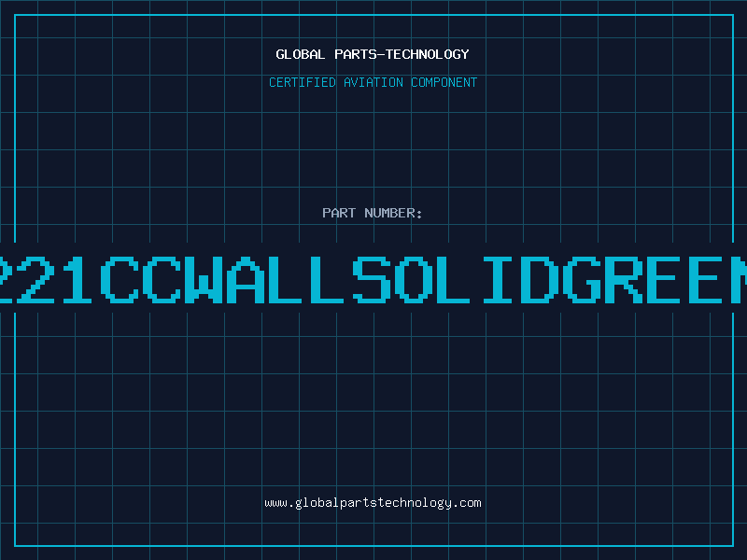Click the PART NUMBER: label
This screenshot has height=560, width=747.
pyautogui.click(x=373, y=213)
